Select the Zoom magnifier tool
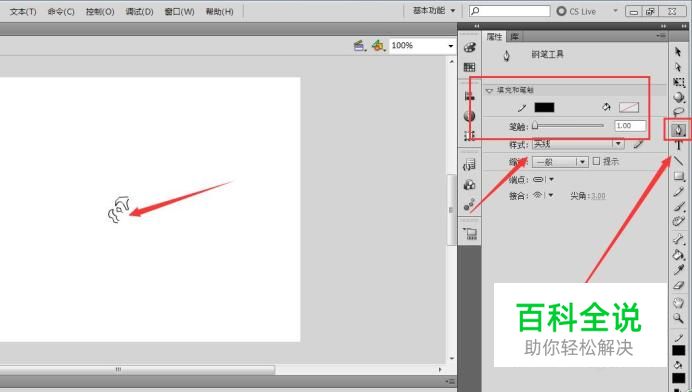 (x=679, y=318)
